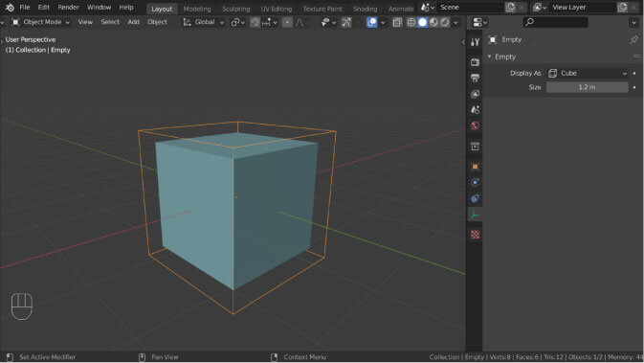Toggle viewport overlays button

click(371, 22)
